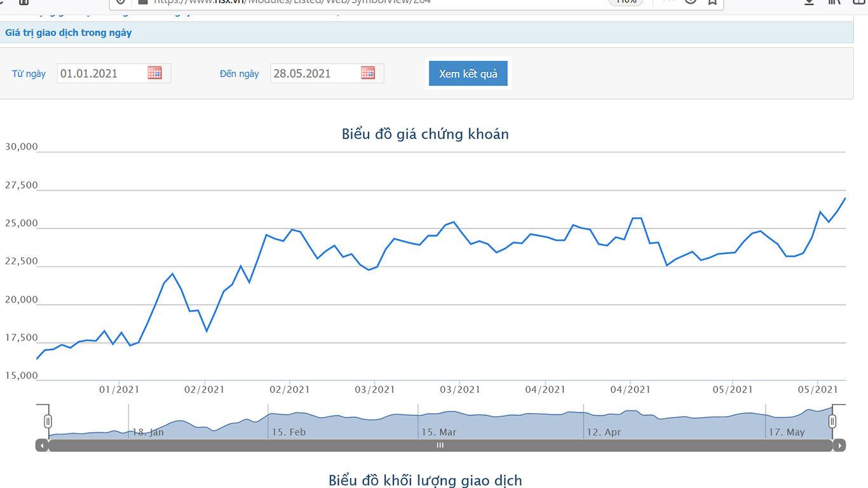Viewport: 868px width, 488px height.
Task: Click the 01/2021 x-axis label
Action: [119, 390]
